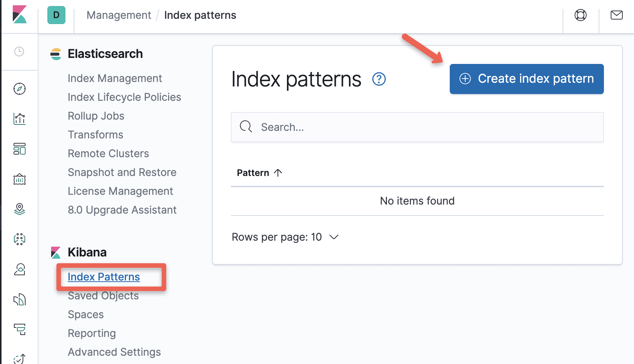634x364 pixels.
Task: Open Index Management in Elasticsearch section
Action: click(115, 78)
